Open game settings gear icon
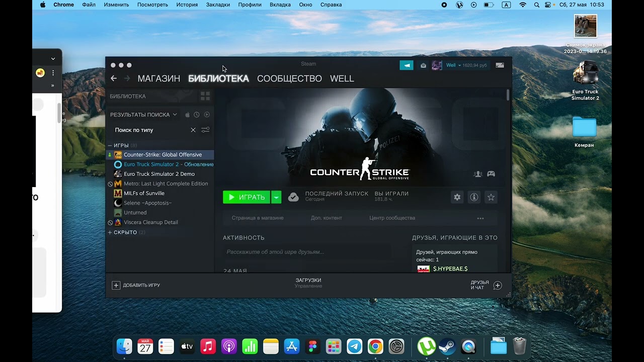This screenshot has height=362, width=644. (x=457, y=197)
